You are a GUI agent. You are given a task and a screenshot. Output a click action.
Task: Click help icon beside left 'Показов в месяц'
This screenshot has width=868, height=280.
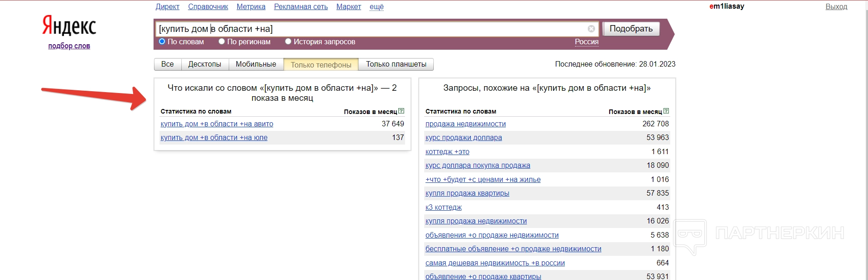tap(401, 111)
